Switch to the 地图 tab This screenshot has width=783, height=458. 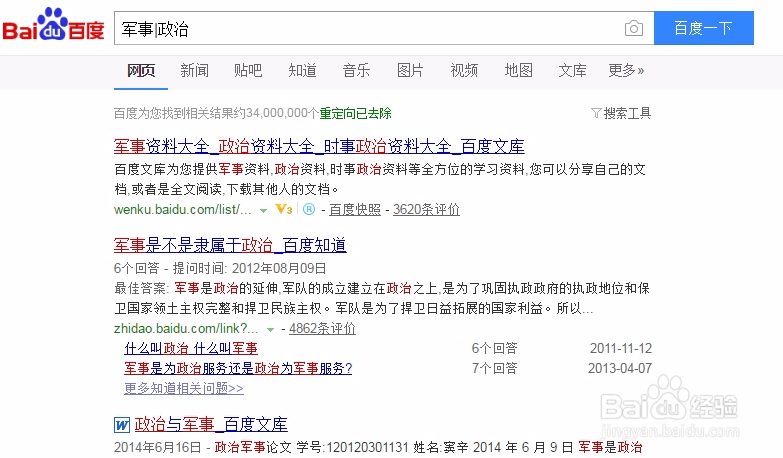(518, 70)
